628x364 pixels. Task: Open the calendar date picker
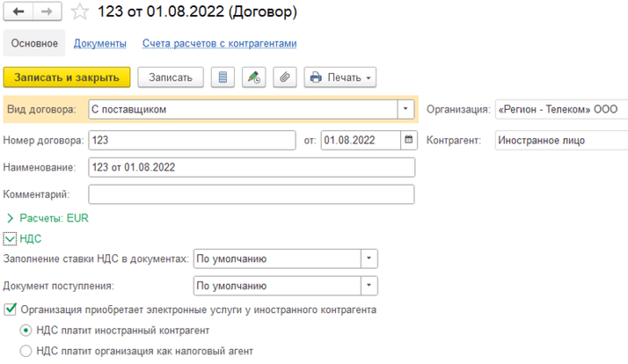409,140
